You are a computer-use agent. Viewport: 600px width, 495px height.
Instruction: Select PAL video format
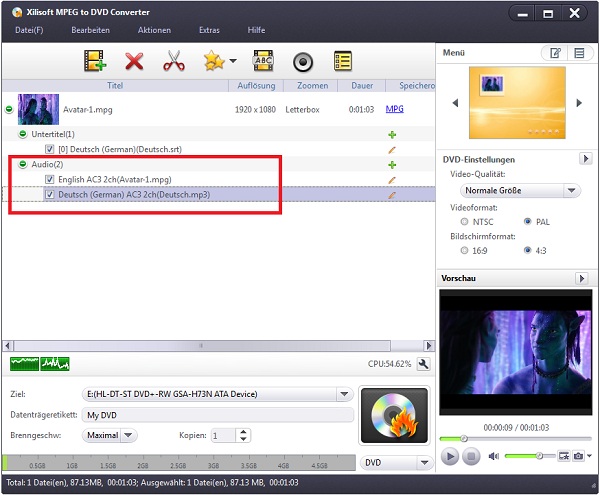[528, 221]
